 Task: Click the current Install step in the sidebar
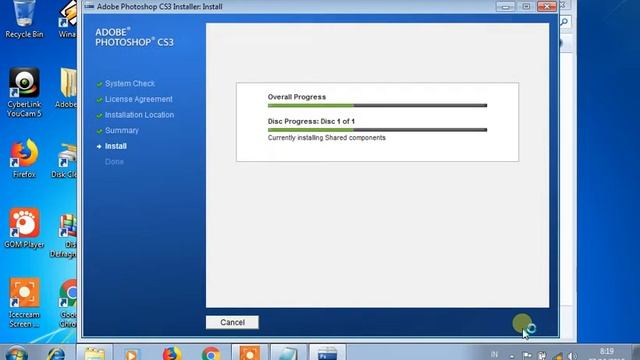click(x=116, y=146)
